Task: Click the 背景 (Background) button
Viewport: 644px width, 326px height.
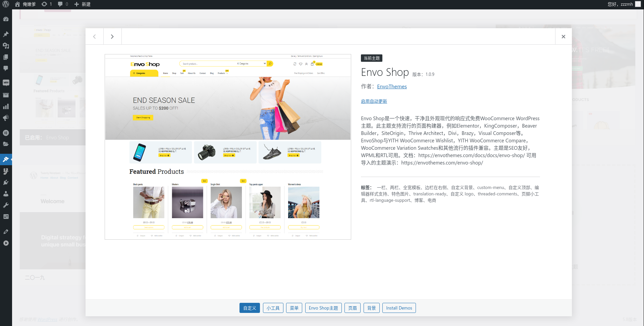Action: point(372,308)
